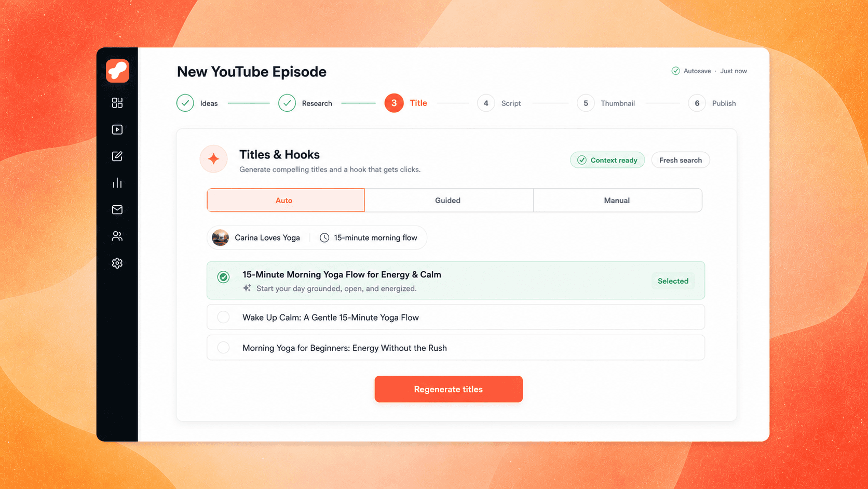The height and width of the screenshot is (489, 868).
Task: Go to step 5 Thumbnail
Action: click(x=586, y=103)
